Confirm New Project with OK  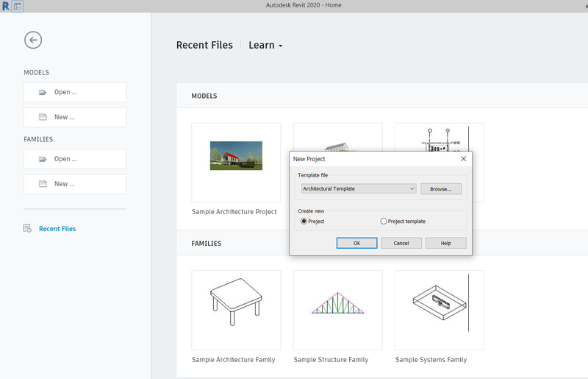356,243
